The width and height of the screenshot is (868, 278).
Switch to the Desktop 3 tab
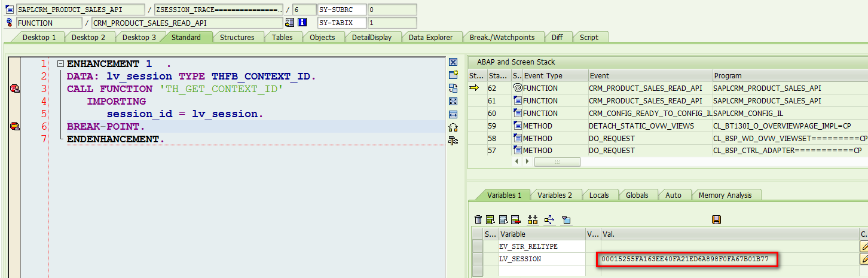click(139, 37)
